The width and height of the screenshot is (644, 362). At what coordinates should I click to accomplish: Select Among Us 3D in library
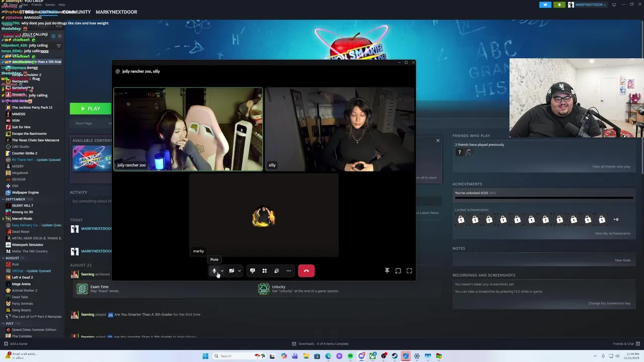point(23,212)
